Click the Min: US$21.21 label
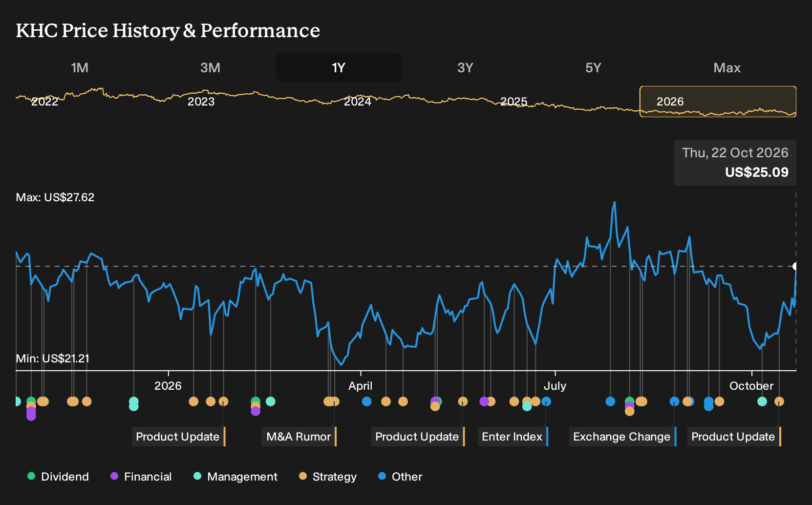This screenshot has width=812, height=505. pyautogui.click(x=53, y=358)
